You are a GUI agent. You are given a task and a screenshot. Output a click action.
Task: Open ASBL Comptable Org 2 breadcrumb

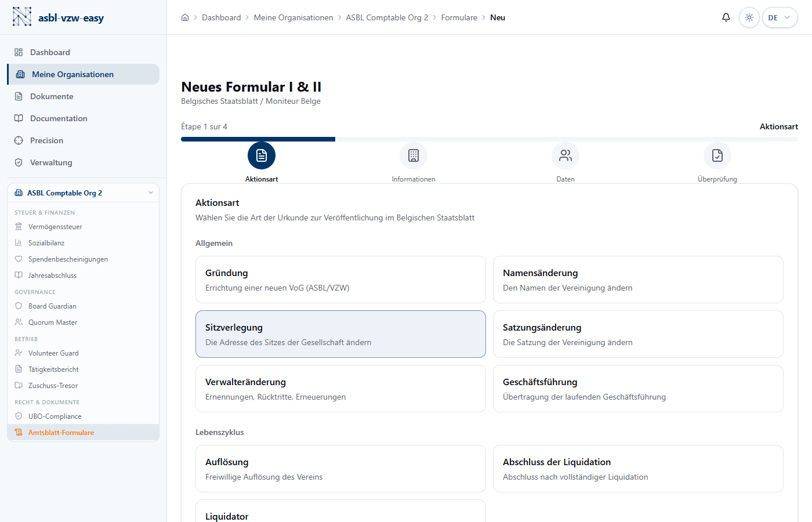pyautogui.click(x=387, y=17)
